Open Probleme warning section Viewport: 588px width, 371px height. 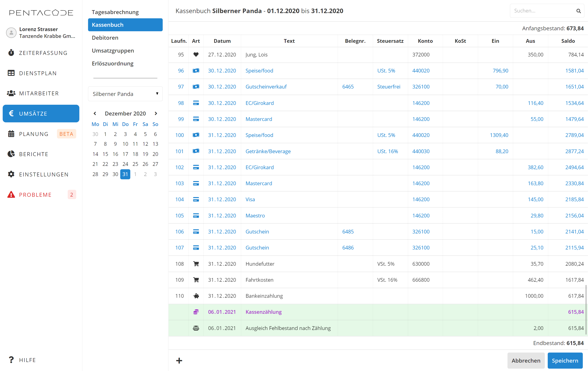click(35, 195)
